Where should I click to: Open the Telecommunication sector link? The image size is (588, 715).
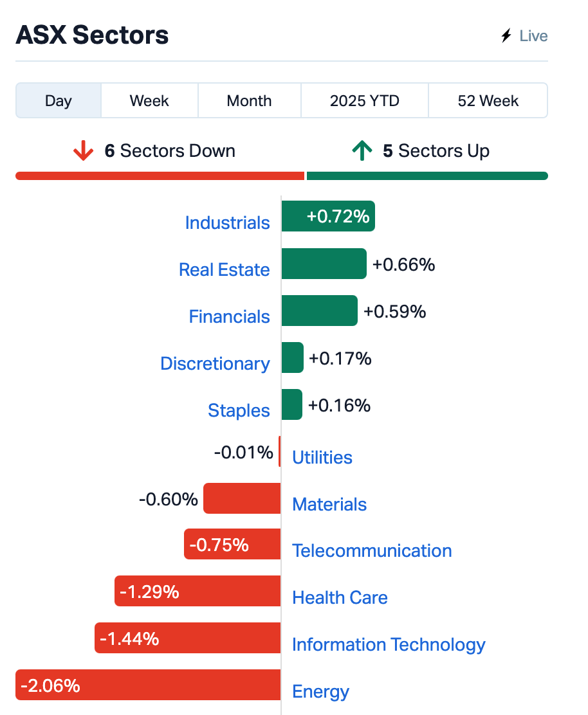tap(372, 550)
